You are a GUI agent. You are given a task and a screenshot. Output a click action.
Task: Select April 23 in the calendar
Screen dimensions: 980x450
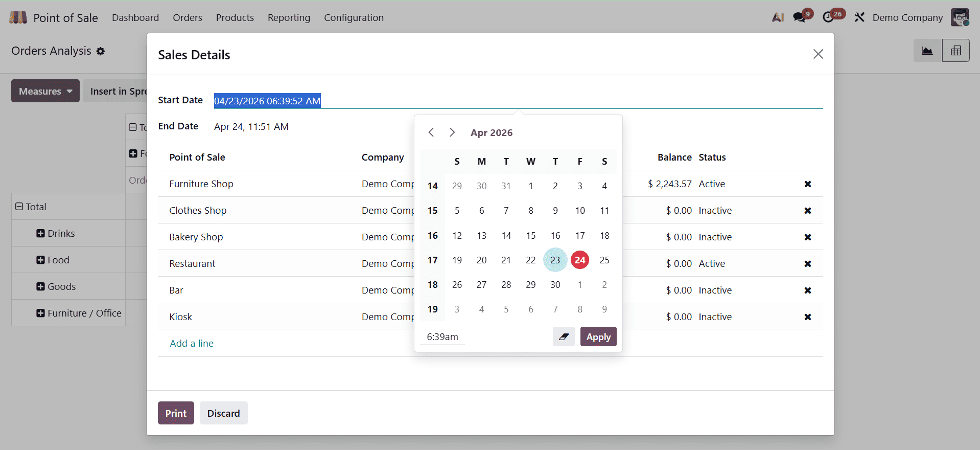555,260
